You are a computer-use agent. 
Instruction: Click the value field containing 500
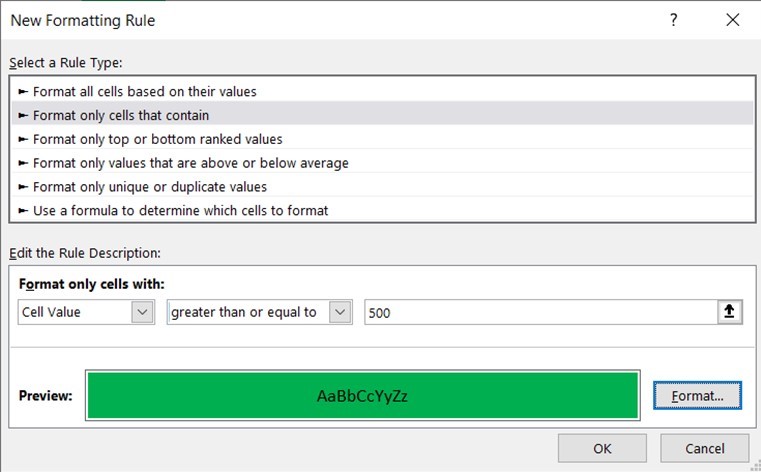point(538,312)
